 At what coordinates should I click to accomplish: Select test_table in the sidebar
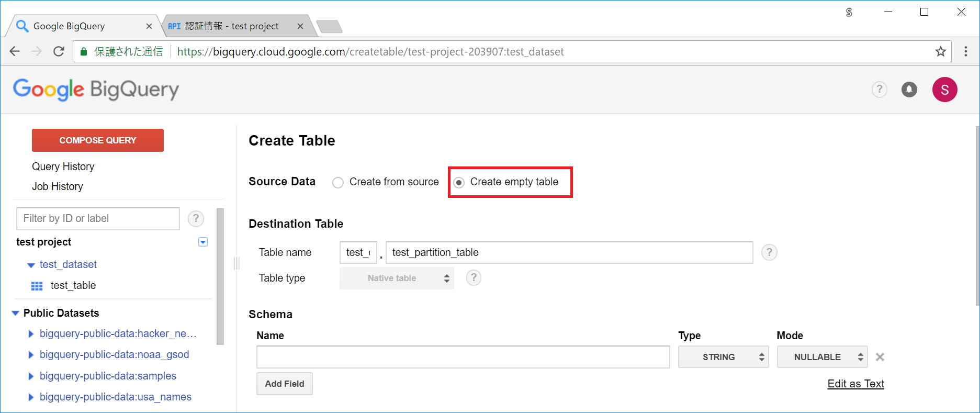tap(73, 285)
